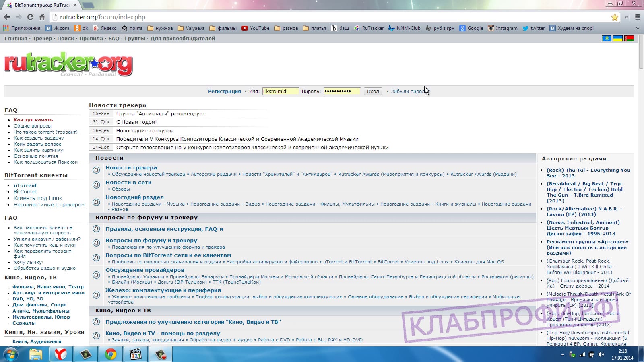Click the rutracker.org logo
Image resolution: width=644 pixels, height=362 pixels.
(68, 64)
